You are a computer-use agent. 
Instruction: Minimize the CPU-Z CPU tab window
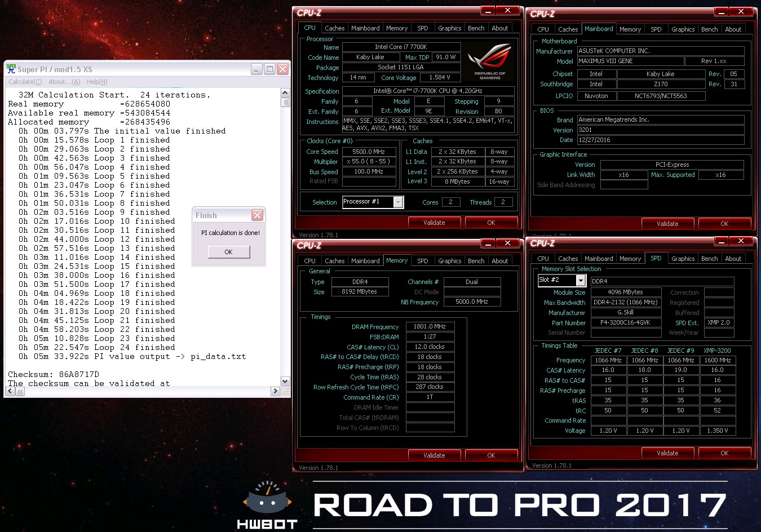(x=488, y=11)
